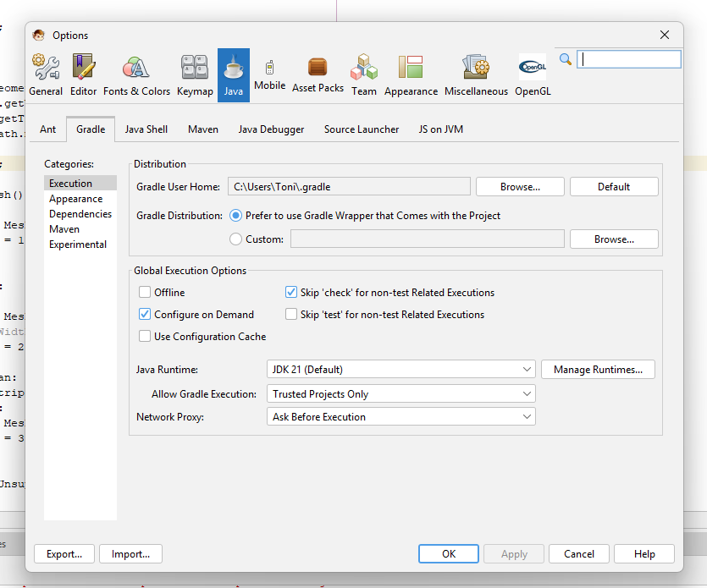Select Execution in Categories list

click(80, 184)
